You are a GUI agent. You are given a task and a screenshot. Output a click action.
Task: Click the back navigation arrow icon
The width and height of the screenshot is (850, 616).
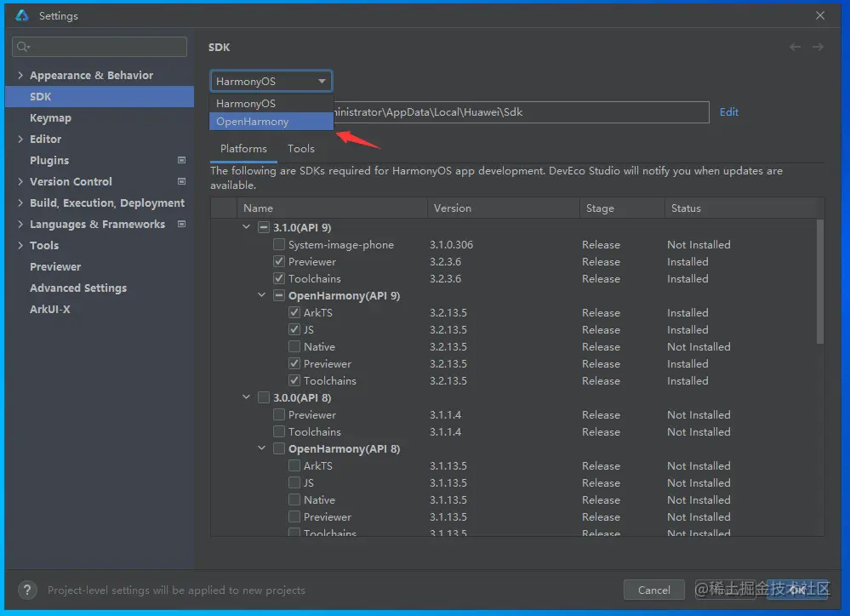(x=795, y=47)
